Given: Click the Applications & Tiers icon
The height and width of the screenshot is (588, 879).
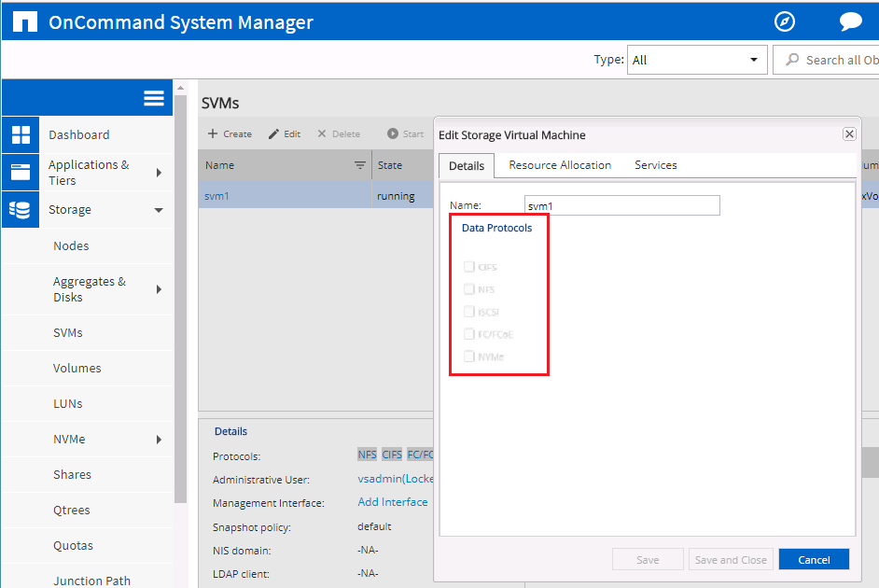Looking at the screenshot, I should [21, 172].
